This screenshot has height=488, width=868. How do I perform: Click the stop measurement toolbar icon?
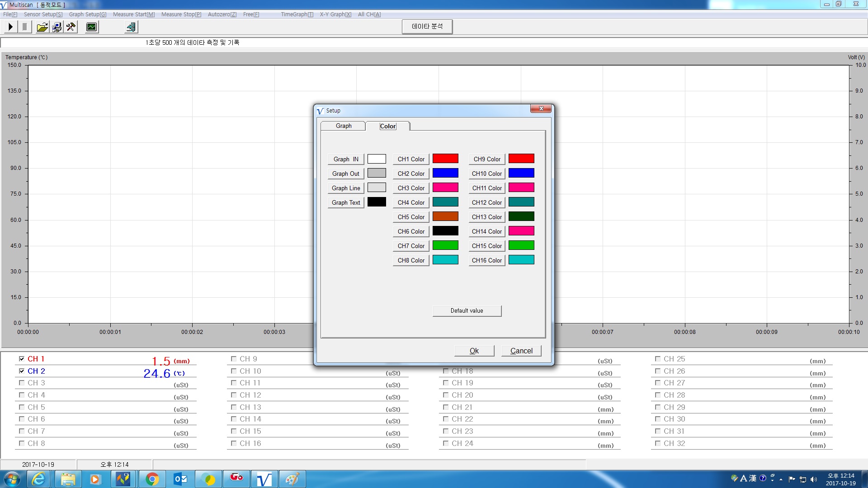tap(25, 27)
